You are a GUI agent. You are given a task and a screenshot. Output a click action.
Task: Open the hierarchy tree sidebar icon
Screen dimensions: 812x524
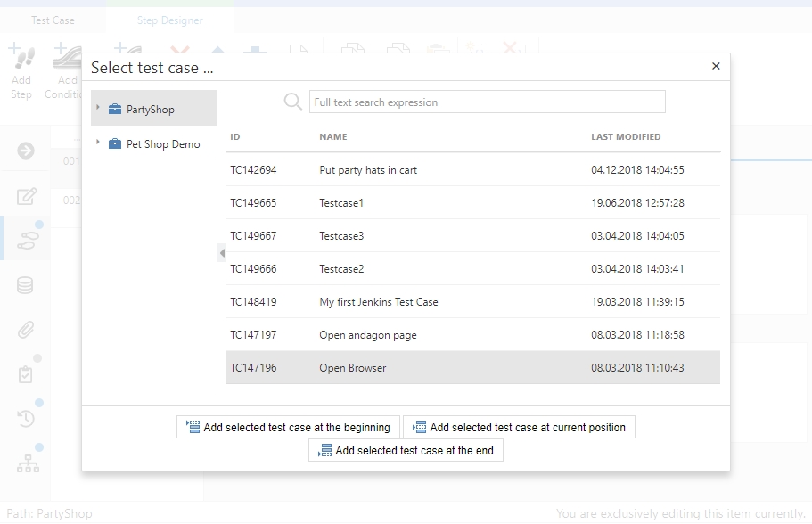click(x=28, y=463)
